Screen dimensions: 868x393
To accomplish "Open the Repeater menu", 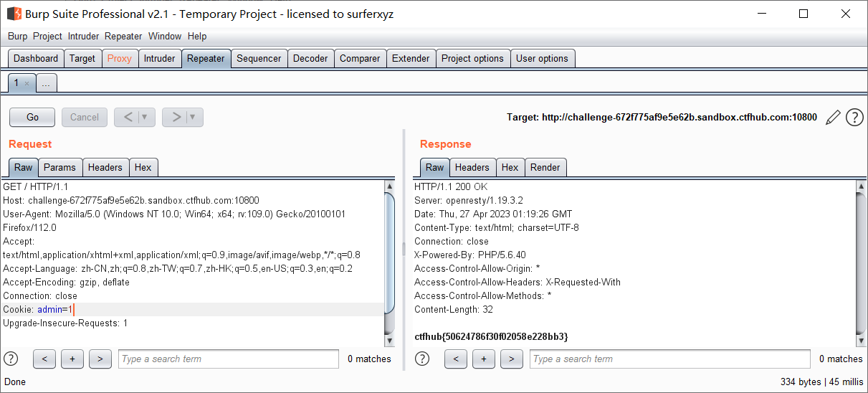I will tap(123, 36).
